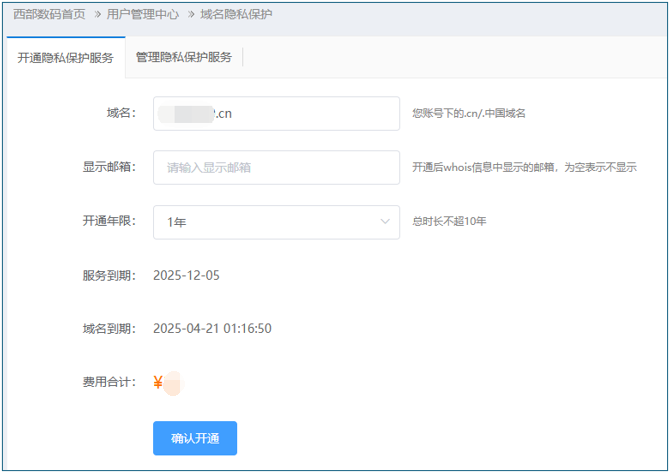Click the 域名 field label
The width and height of the screenshot is (670, 472).
pos(120,113)
